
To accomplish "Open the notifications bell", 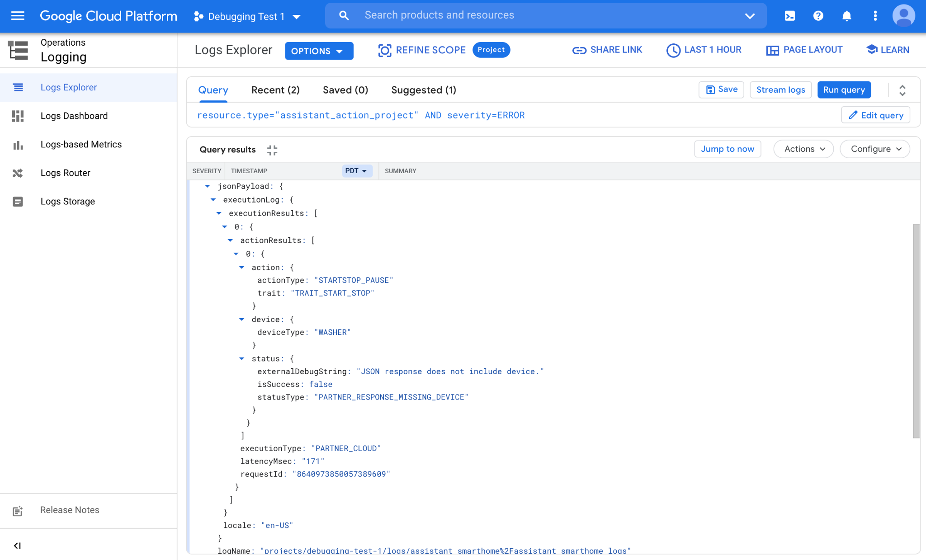I will pyautogui.click(x=846, y=16).
